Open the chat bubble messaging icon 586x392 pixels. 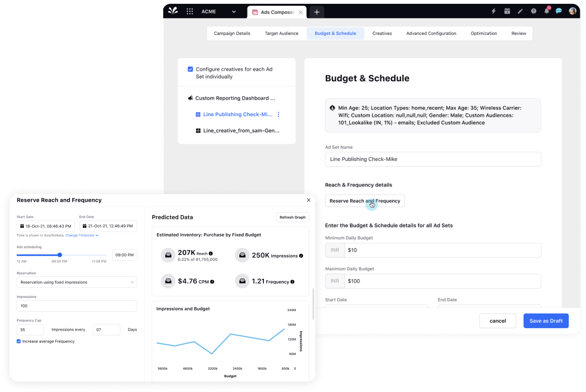[x=558, y=11]
